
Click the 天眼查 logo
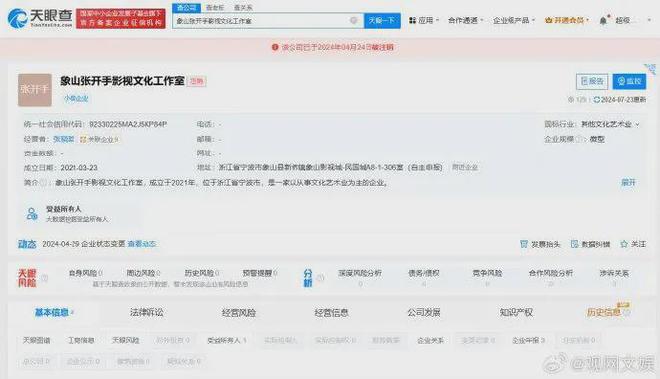[x=40, y=18]
